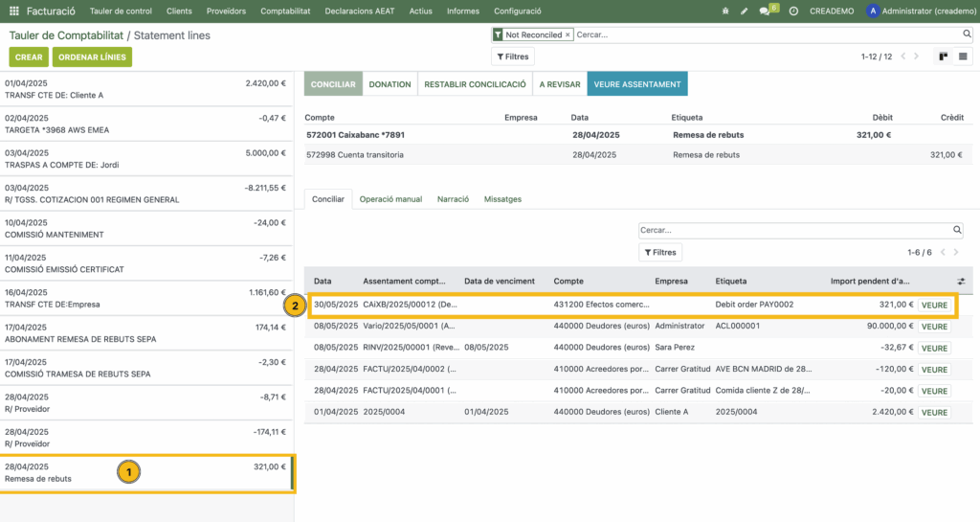Expand the Filtres dropdown in Conciliar tab
Viewport: 980px width, 522px height.
point(660,252)
